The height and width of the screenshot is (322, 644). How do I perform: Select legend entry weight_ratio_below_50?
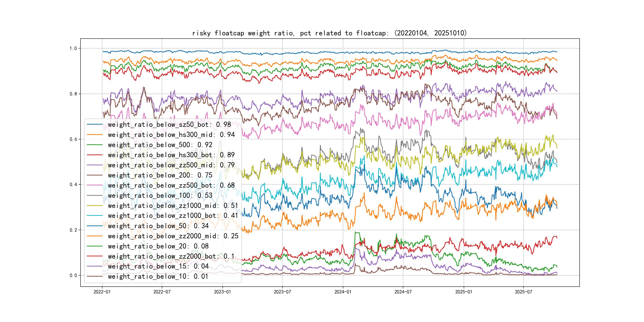(158, 226)
